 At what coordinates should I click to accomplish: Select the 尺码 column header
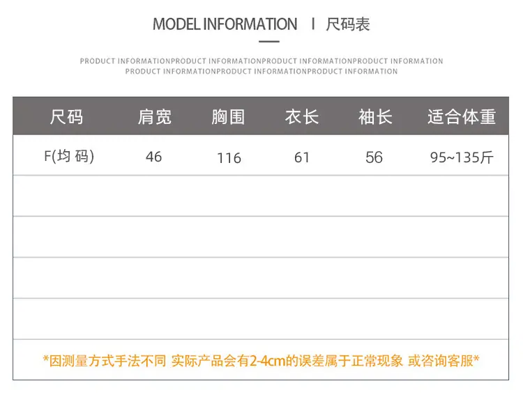[66, 117]
